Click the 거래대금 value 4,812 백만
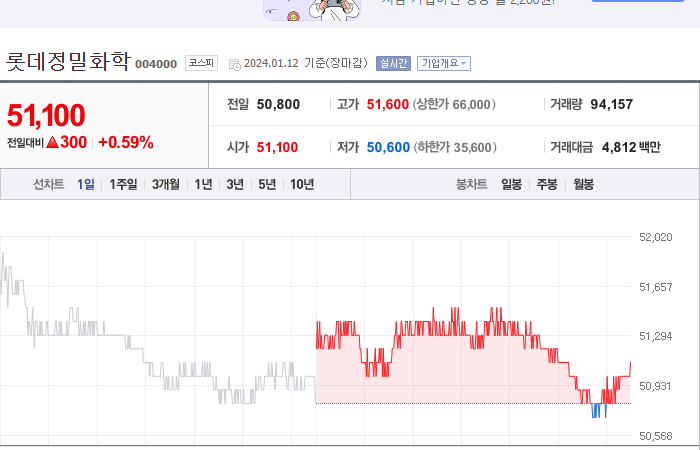Viewport: 700px width, 450px height. click(x=631, y=147)
